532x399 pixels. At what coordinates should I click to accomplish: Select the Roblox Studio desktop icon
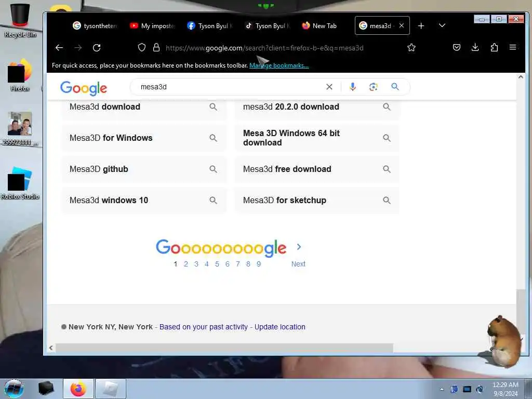click(x=20, y=183)
